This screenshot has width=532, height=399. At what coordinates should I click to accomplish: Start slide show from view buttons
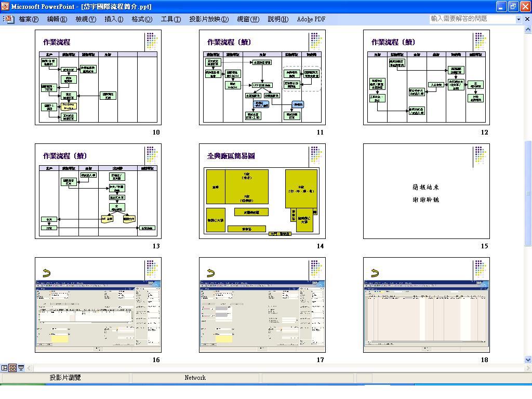[21, 368]
